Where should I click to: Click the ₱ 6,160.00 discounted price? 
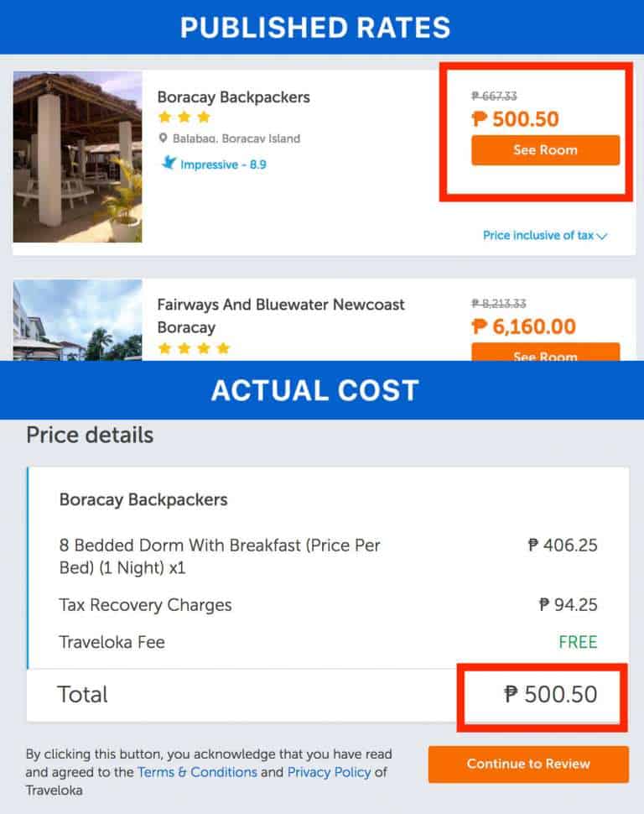pyautogui.click(x=523, y=326)
